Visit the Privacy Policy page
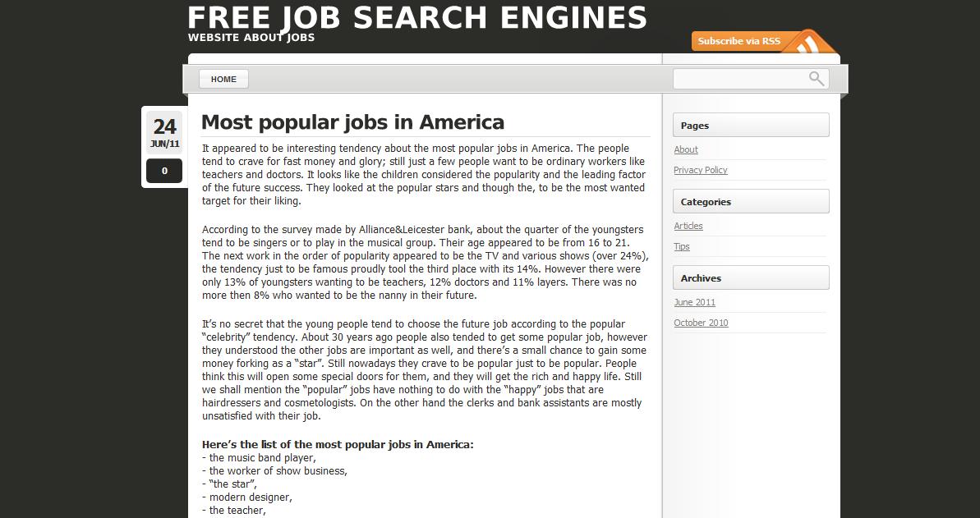The height and width of the screenshot is (518, 980). [701, 170]
